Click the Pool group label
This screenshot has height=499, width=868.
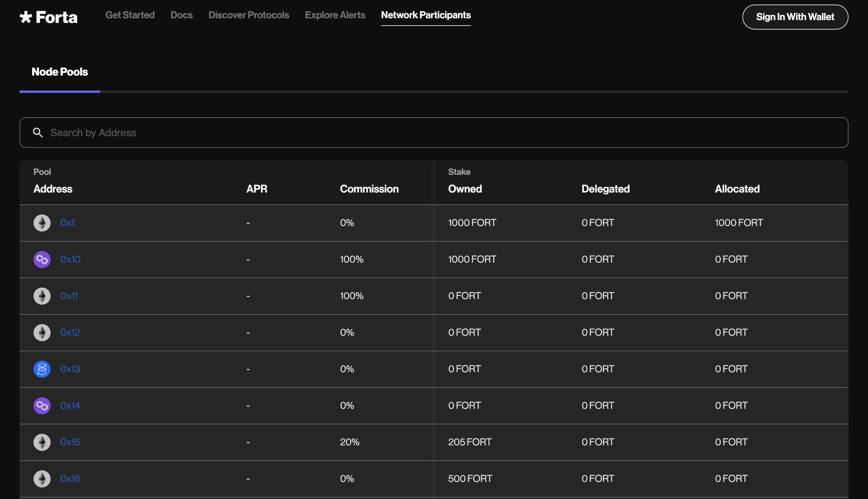click(x=42, y=172)
